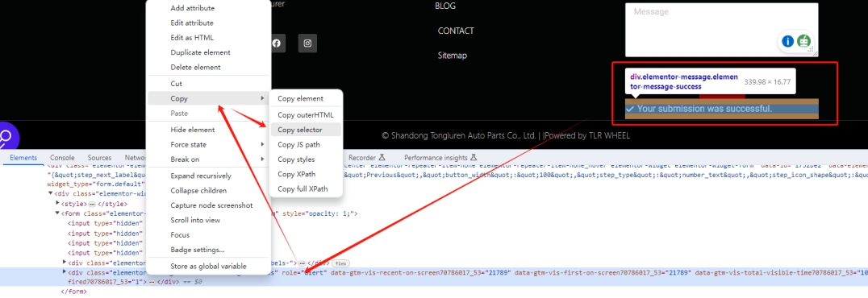
Task: Click ellipsis in the selected alert div
Action: (x=152, y=282)
